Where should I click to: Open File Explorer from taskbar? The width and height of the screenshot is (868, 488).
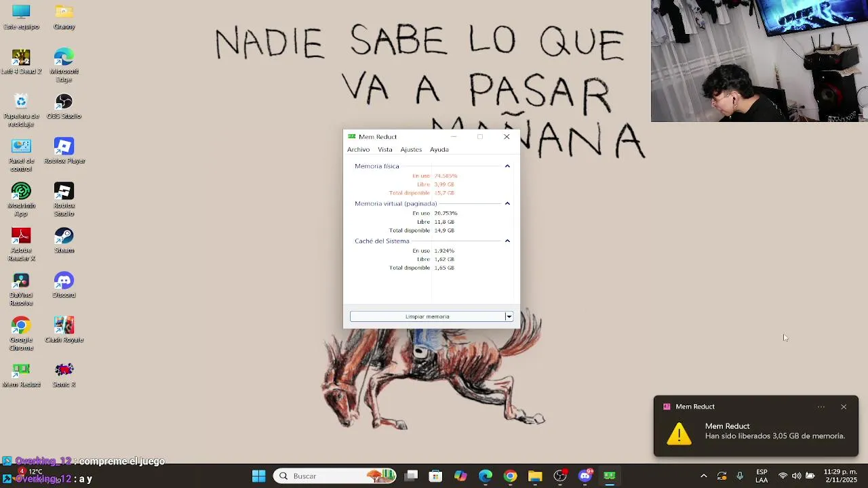(x=535, y=476)
